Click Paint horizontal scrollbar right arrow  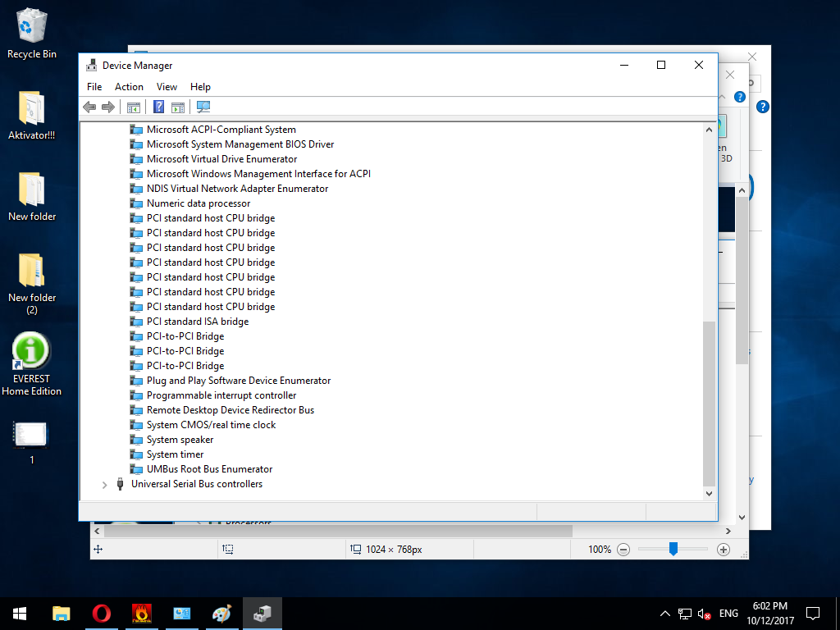(728, 532)
